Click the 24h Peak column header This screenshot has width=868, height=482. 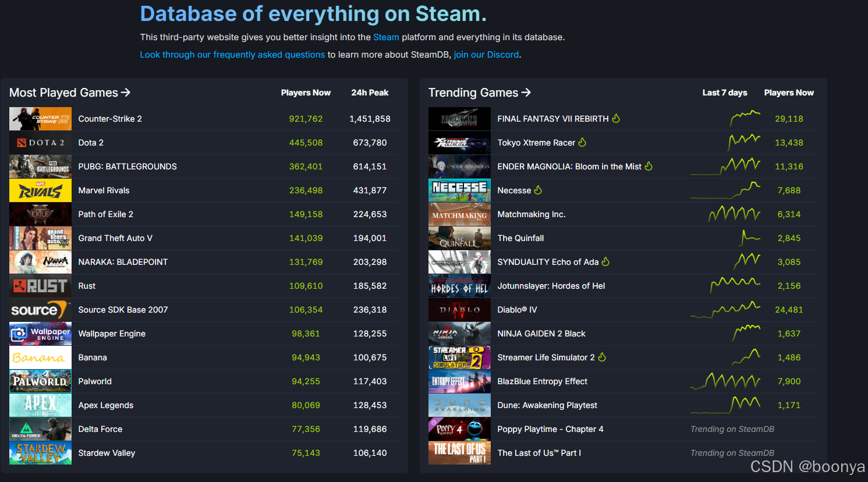(370, 93)
